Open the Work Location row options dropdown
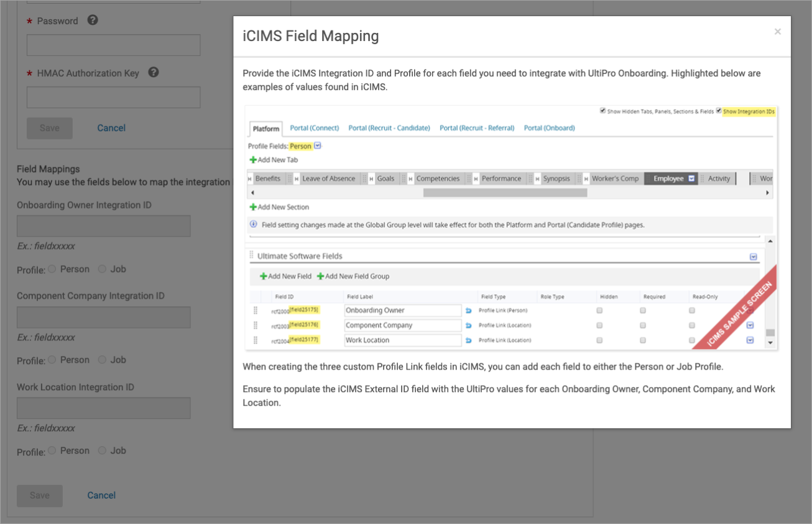 coord(750,340)
